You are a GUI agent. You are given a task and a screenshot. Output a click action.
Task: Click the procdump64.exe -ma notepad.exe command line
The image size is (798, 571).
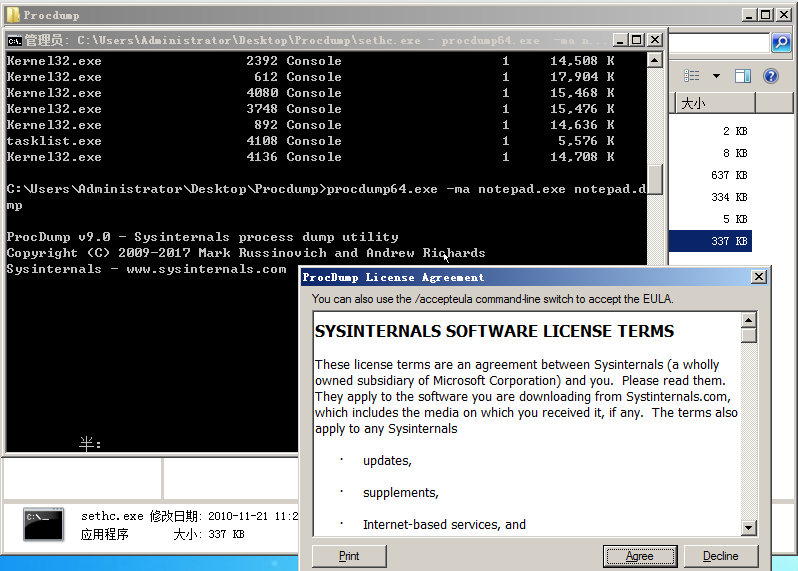[326, 197]
